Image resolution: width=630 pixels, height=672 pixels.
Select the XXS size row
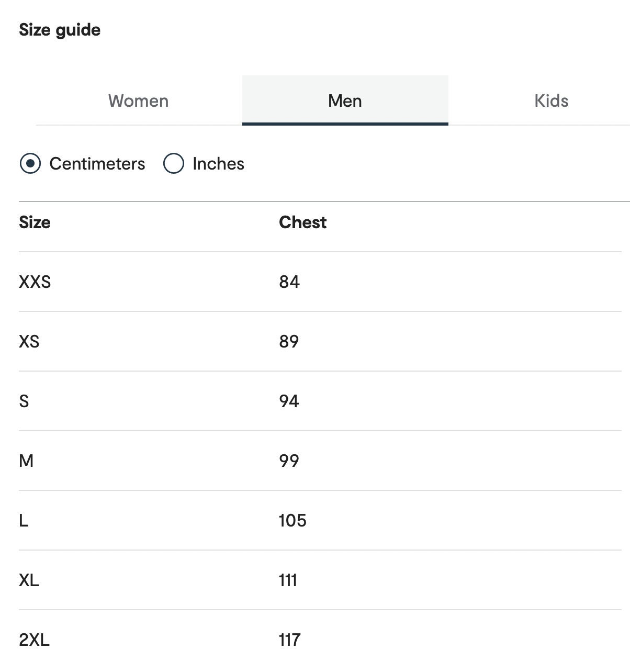tap(320, 282)
